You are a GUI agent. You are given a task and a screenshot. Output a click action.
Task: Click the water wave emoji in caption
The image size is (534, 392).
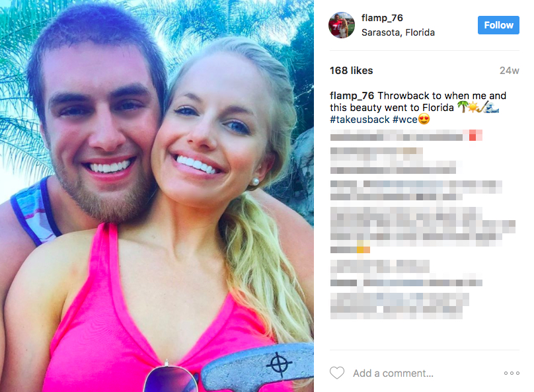tap(494, 107)
